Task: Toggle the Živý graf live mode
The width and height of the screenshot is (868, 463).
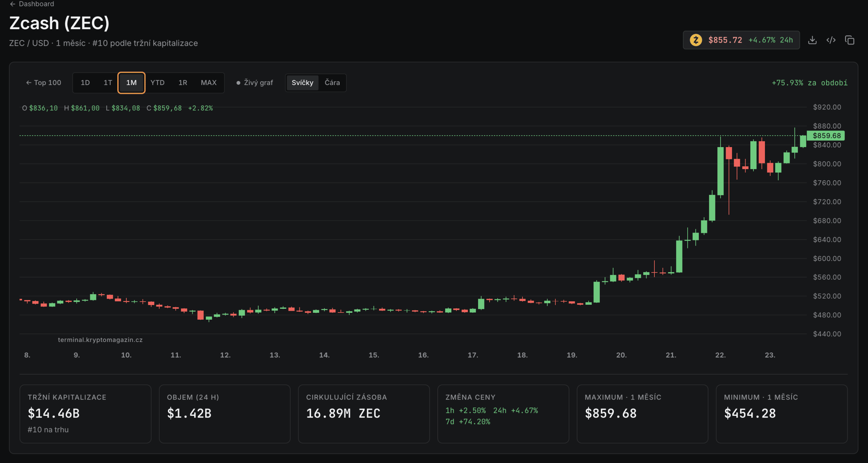Action: (255, 83)
